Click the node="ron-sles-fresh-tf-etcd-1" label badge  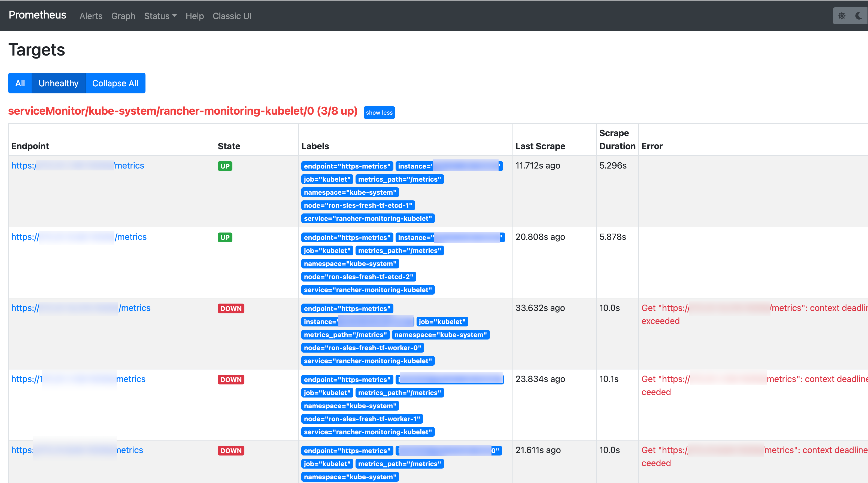click(x=358, y=205)
